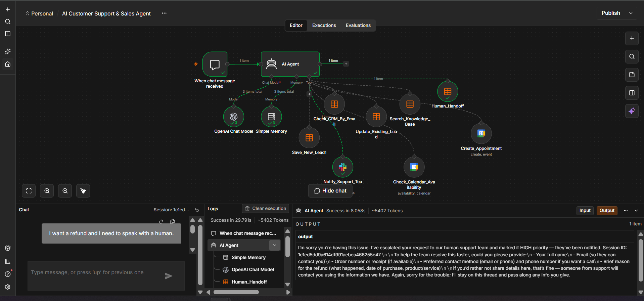Switch to the Executions tab
644x301 pixels.
pos(324,25)
